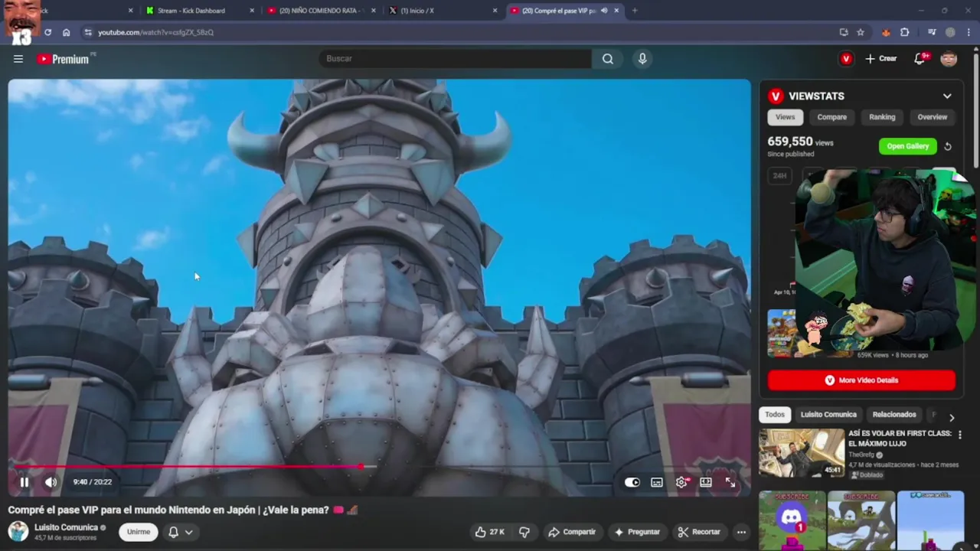
Task: View site information icon in address bar
Action: (x=88, y=32)
